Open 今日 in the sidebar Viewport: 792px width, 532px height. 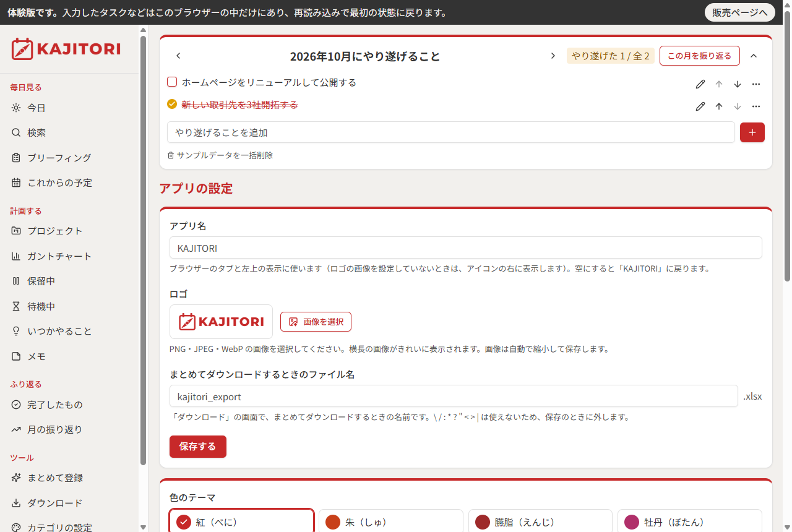pyautogui.click(x=69, y=108)
